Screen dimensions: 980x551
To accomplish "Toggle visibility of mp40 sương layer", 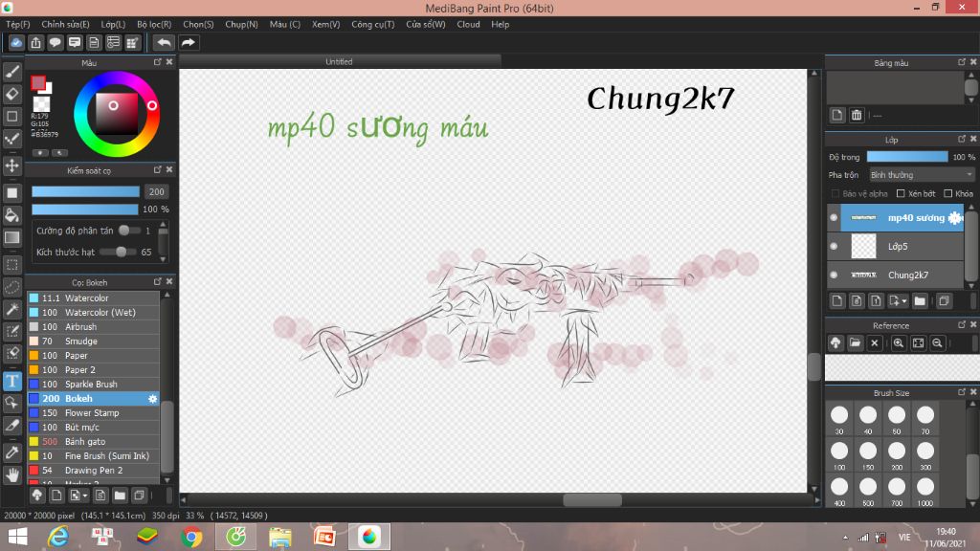I will 834,217.
